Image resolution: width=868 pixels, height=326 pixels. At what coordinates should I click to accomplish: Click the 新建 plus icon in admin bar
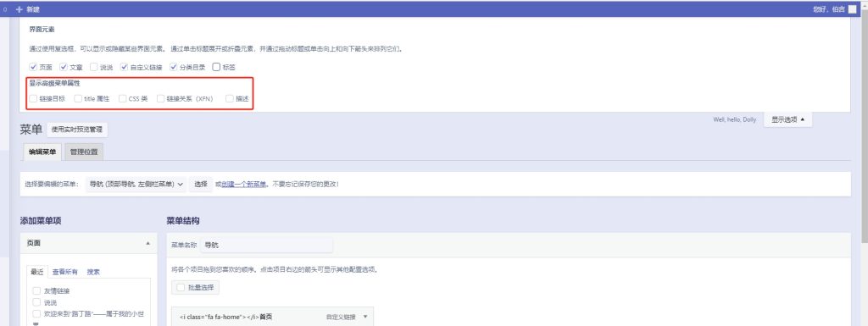[19, 9]
